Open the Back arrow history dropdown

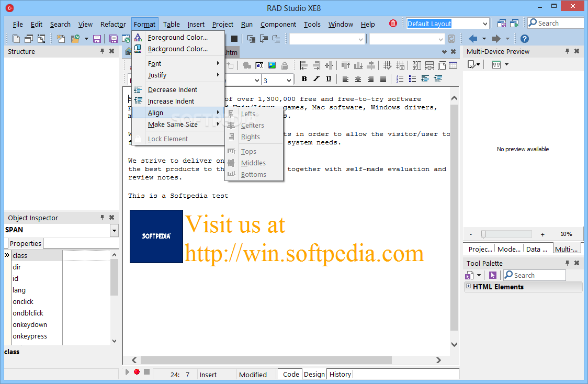(484, 39)
